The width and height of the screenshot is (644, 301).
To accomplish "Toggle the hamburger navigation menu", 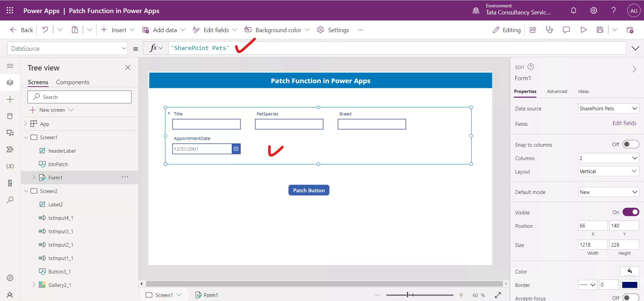I will tap(10, 66).
